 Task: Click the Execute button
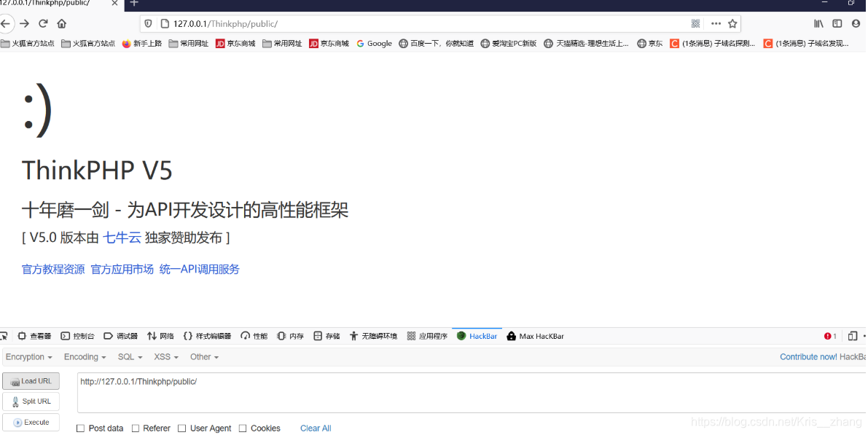point(31,423)
